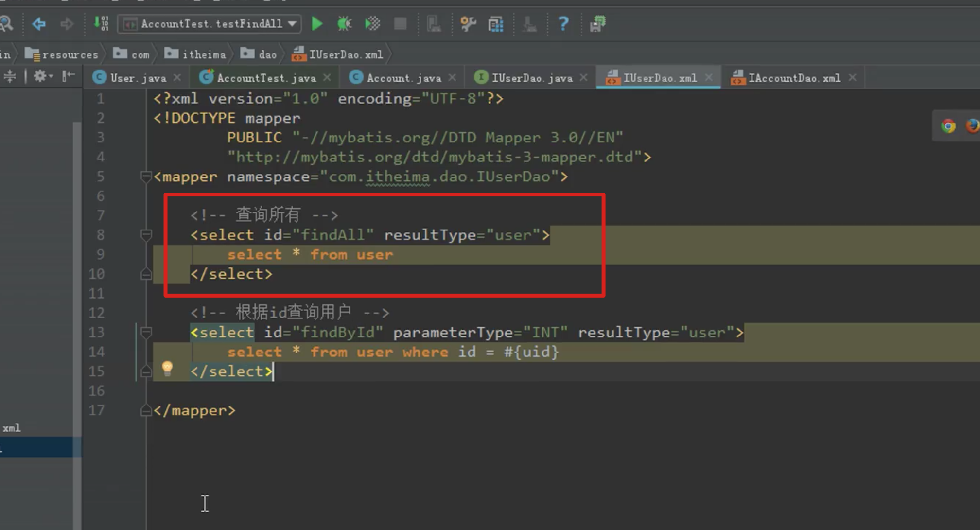Click the resources breadcrumb item

pos(62,54)
